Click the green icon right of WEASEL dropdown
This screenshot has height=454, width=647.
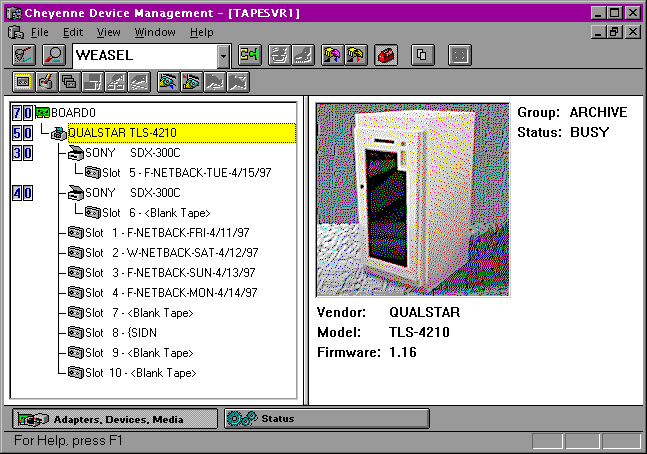click(249, 55)
